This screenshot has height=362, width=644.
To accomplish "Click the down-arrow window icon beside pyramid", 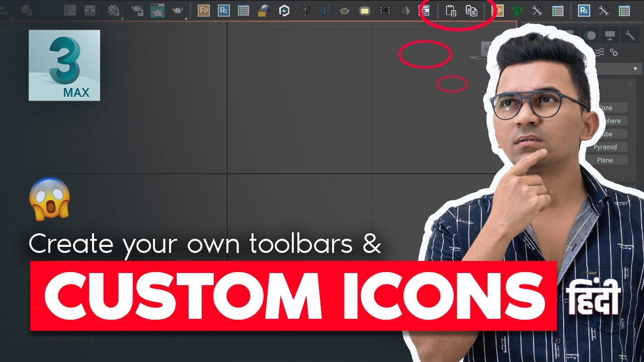I will pyautogui.click(x=425, y=10).
